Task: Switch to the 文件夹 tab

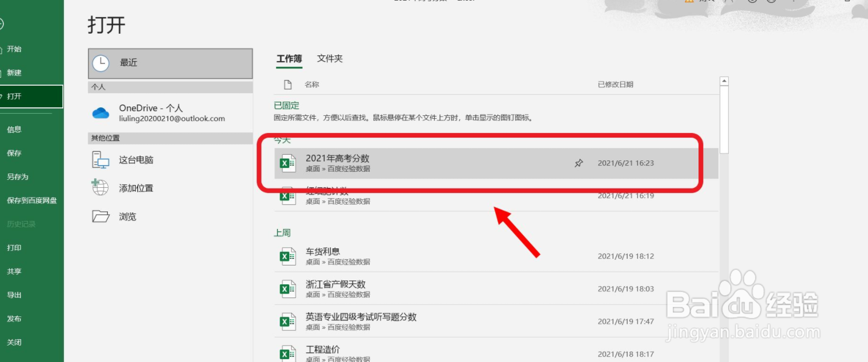Action: [x=330, y=58]
